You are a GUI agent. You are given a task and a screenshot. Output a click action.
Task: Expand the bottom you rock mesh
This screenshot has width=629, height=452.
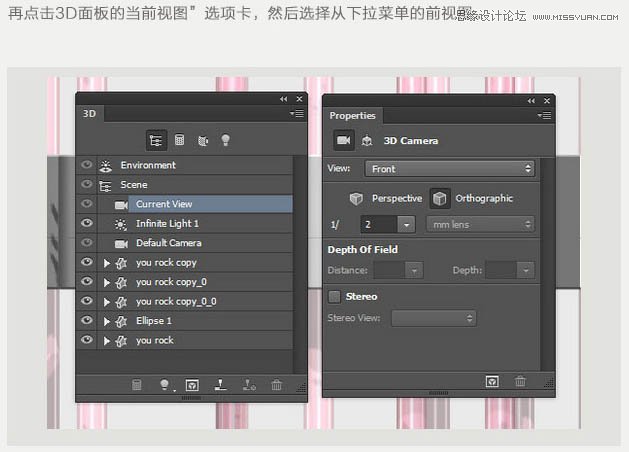coord(107,341)
